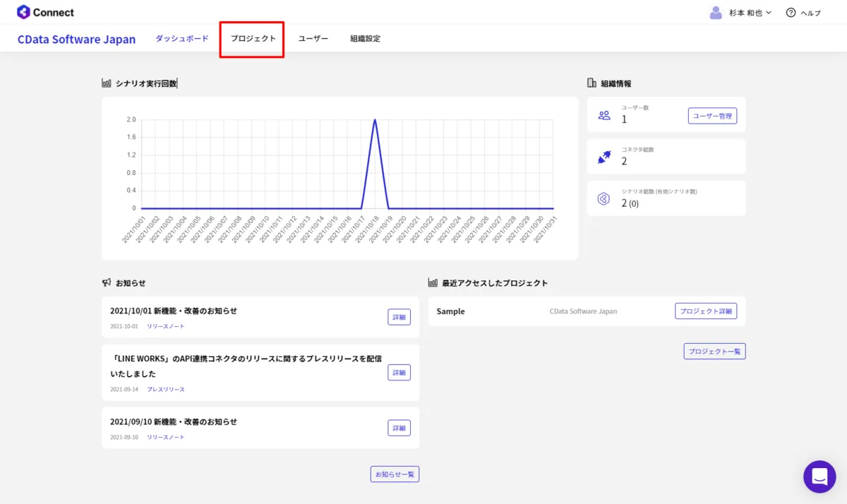Click the users count people icon
The height and width of the screenshot is (504, 847).
[x=604, y=115]
